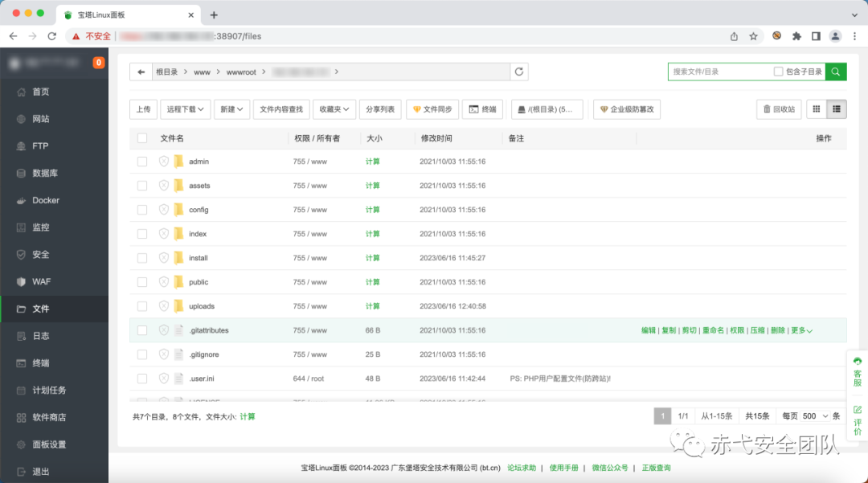Click the 上传 upload button
Image resolution: width=868 pixels, height=483 pixels.
click(143, 109)
